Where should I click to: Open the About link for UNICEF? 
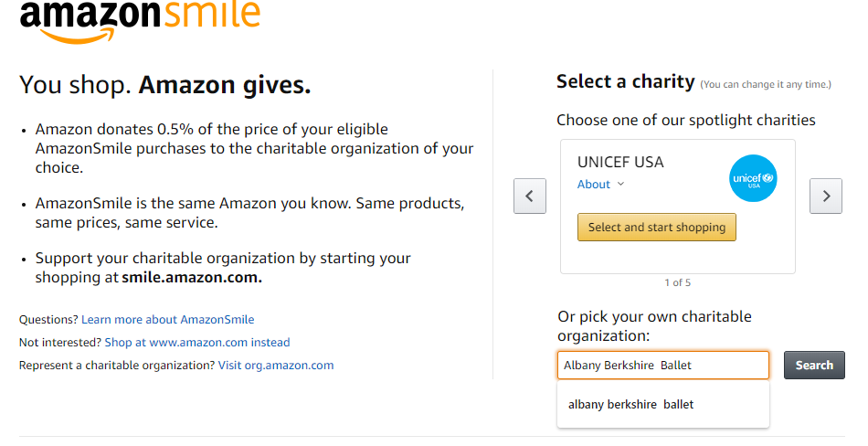(x=594, y=185)
